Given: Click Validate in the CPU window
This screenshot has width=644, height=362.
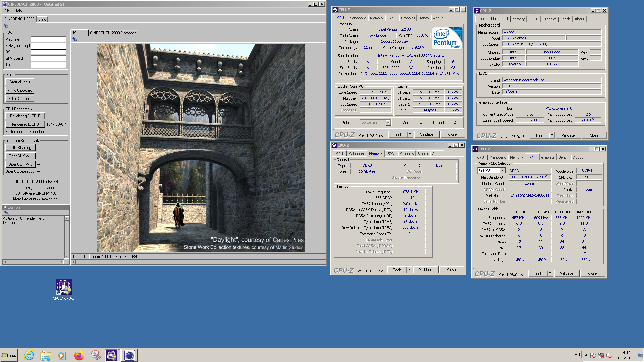Looking at the screenshot, I should [427, 134].
